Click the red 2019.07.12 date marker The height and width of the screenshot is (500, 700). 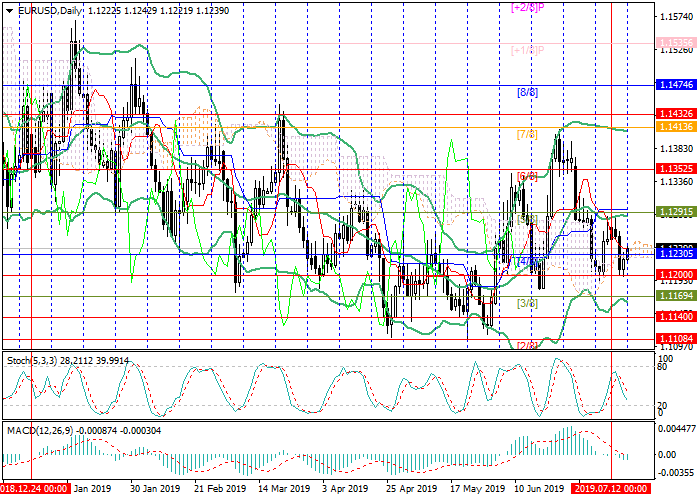point(612,489)
